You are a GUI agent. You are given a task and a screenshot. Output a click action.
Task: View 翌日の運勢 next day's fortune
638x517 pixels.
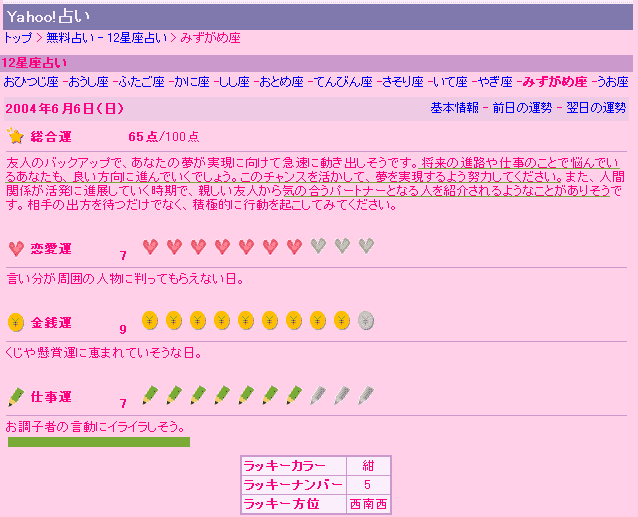tap(596, 108)
